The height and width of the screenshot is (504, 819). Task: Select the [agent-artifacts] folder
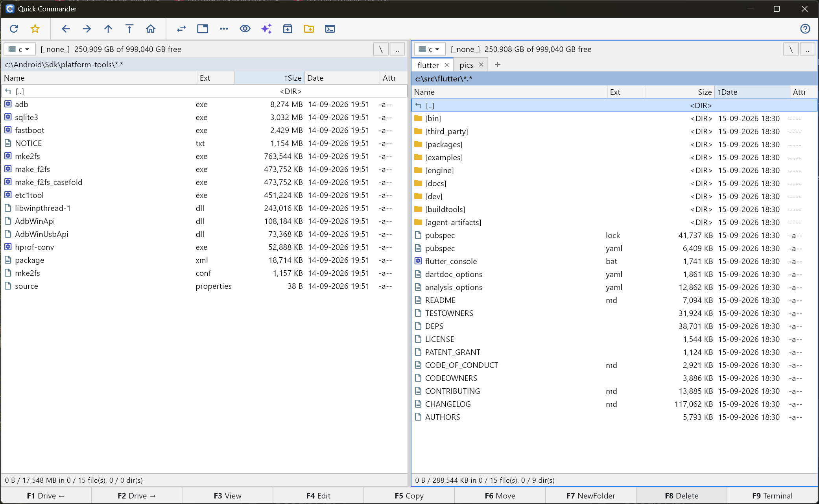point(614,222)
